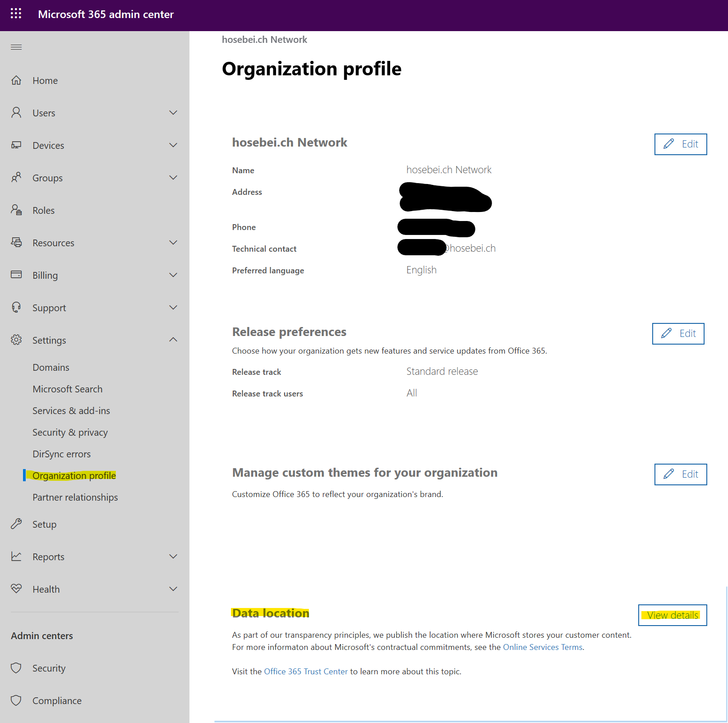Edit Release preferences
This screenshot has width=728, height=723.
click(x=678, y=334)
